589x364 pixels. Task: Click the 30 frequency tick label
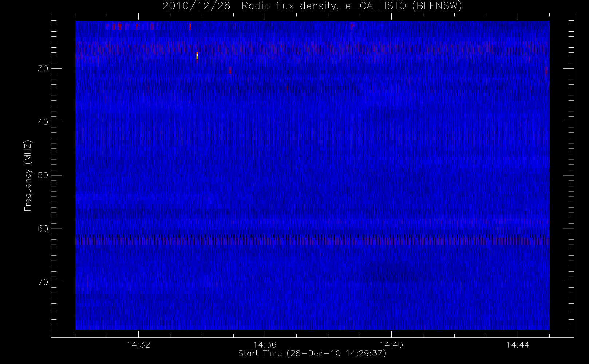(43, 69)
